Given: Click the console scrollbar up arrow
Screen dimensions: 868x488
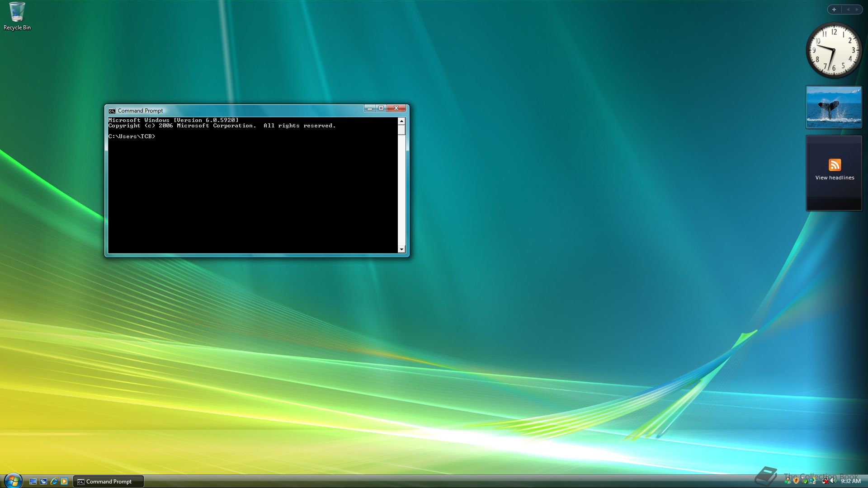Looking at the screenshot, I should pyautogui.click(x=401, y=121).
